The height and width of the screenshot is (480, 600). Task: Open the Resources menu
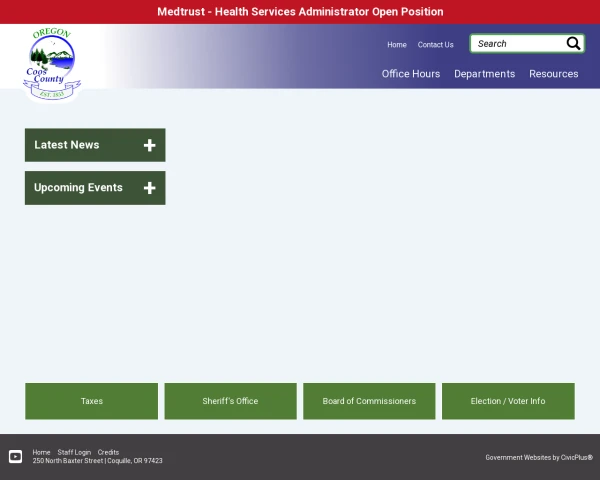[x=554, y=74]
